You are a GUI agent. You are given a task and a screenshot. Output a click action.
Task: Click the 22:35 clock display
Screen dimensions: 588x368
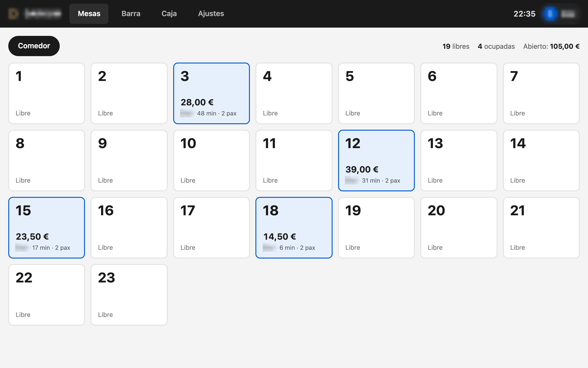pyautogui.click(x=524, y=14)
